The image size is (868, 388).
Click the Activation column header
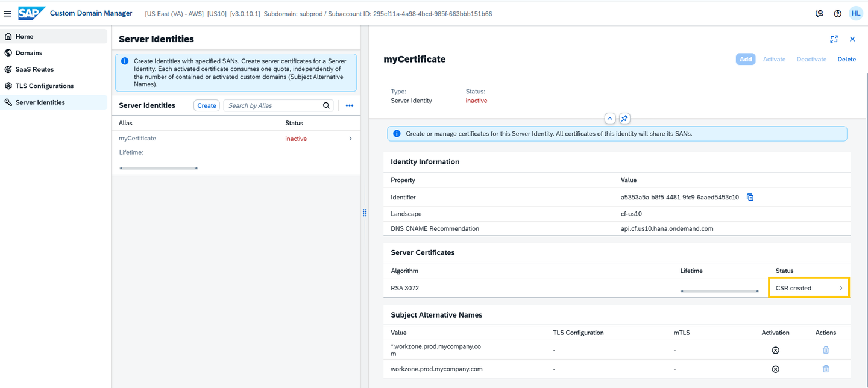775,333
